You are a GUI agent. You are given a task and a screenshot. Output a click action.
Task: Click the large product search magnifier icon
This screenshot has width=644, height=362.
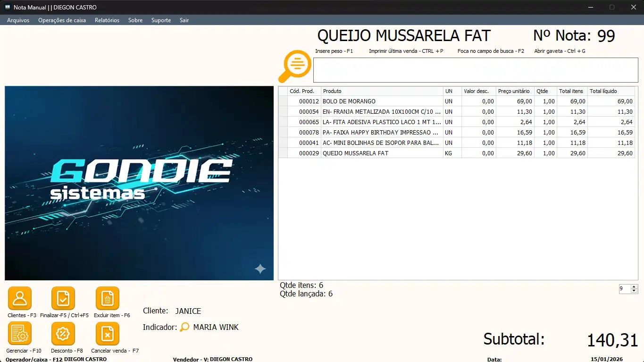(x=295, y=66)
